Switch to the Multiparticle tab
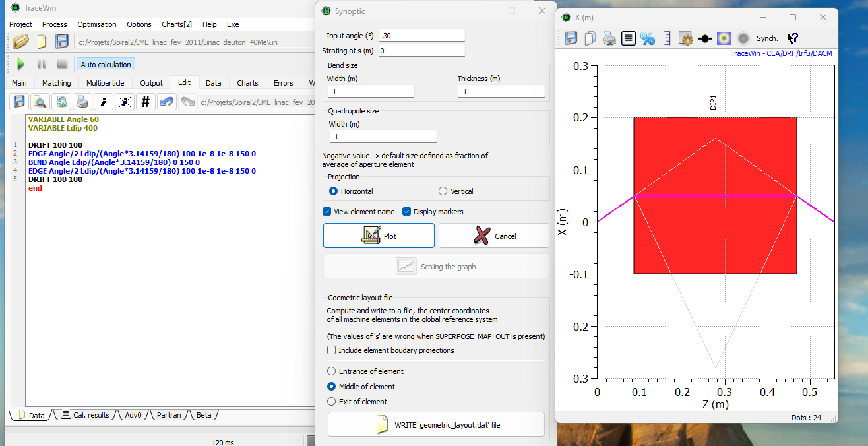 [x=106, y=83]
